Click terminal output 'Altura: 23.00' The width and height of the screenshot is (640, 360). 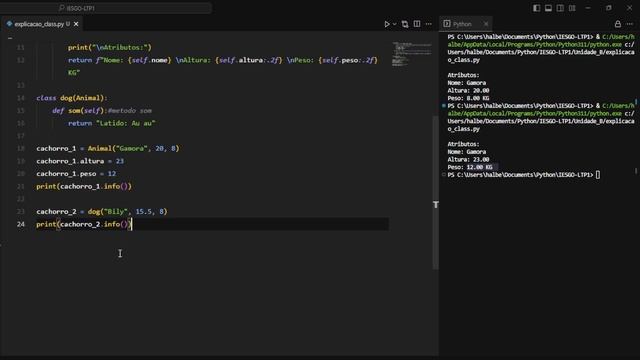pos(468,160)
